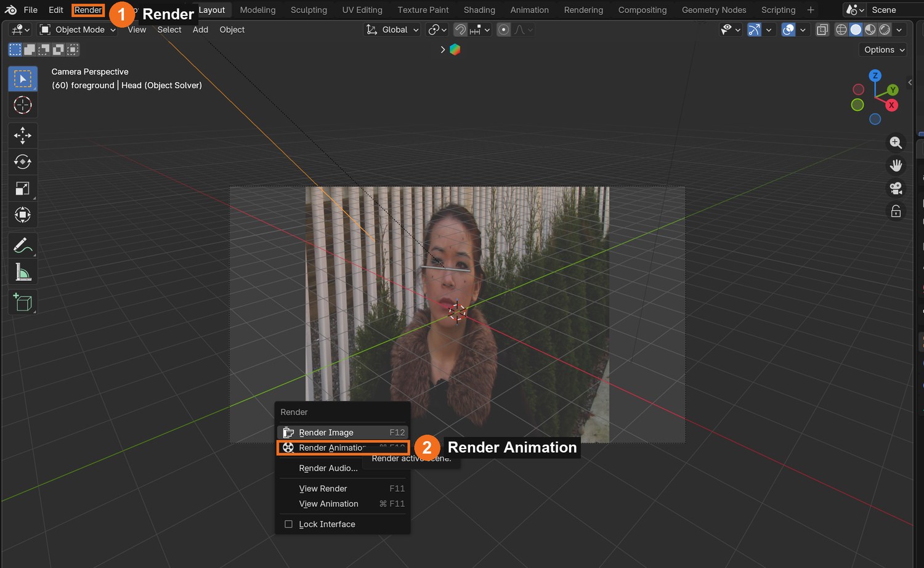Switch to the Compositing workspace tab
Screen dimensions: 924x568
point(642,10)
